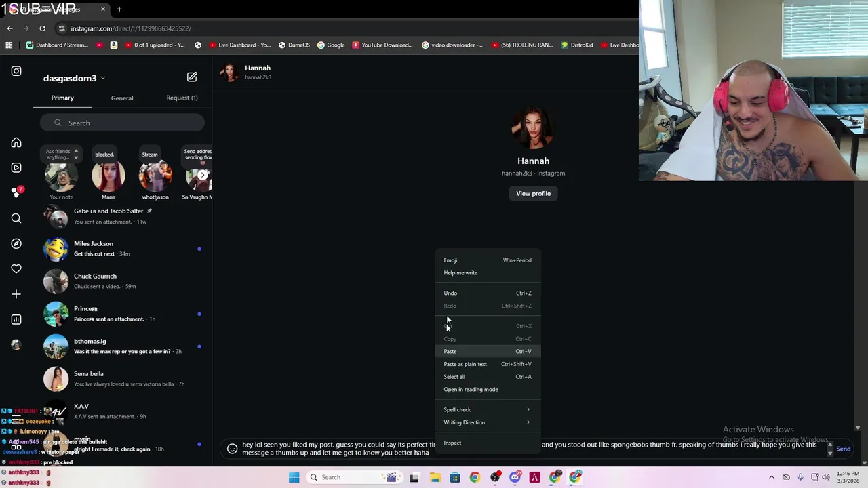The image size is (868, 488).
Task: Choose Inspect in context menu
Action: [x=488, y=443]
